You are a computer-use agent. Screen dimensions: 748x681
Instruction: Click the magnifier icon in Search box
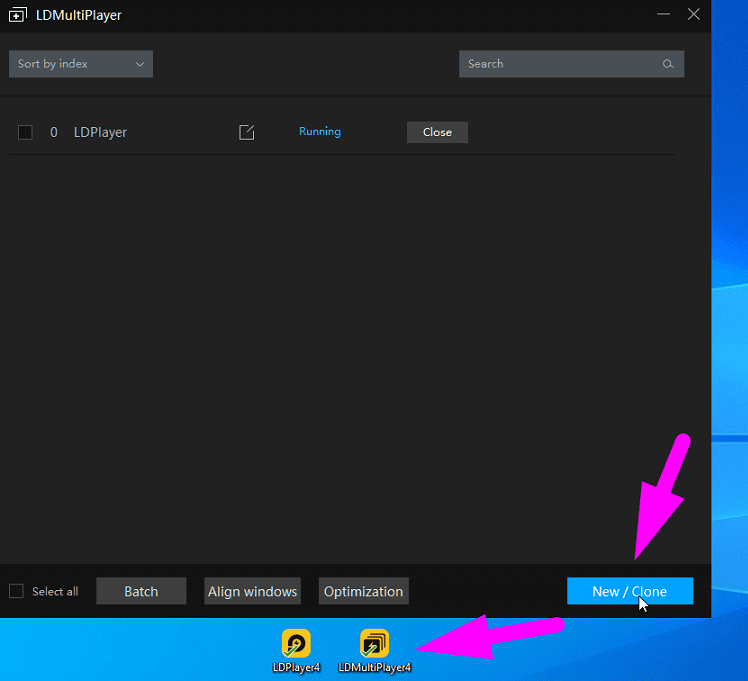tap(667, 64)
